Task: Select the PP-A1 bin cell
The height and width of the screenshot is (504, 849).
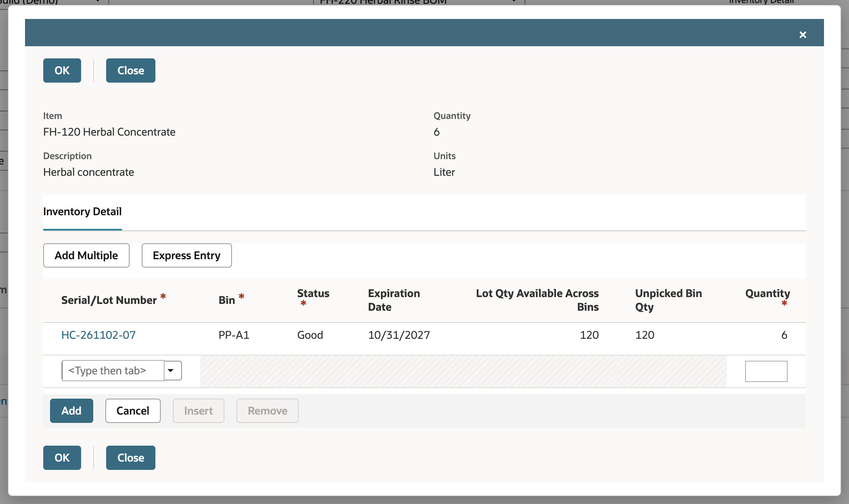Action: point(234,335)
